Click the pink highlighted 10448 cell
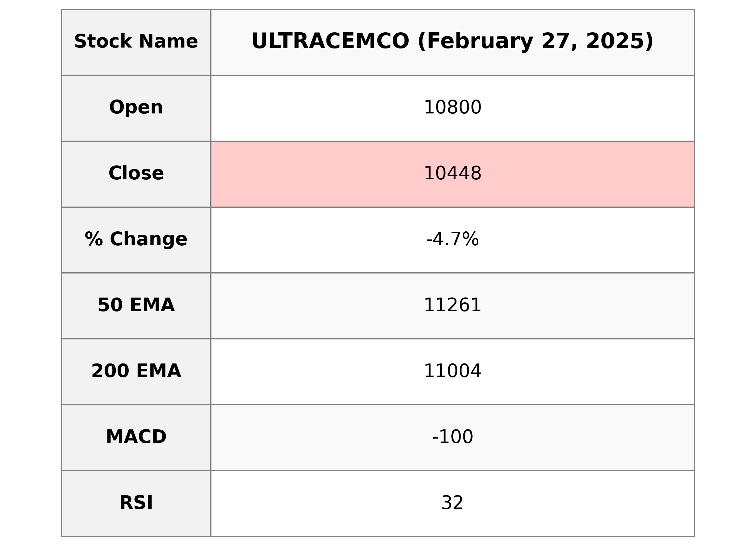This screenshot has width=756, height=546. point(452,173)
